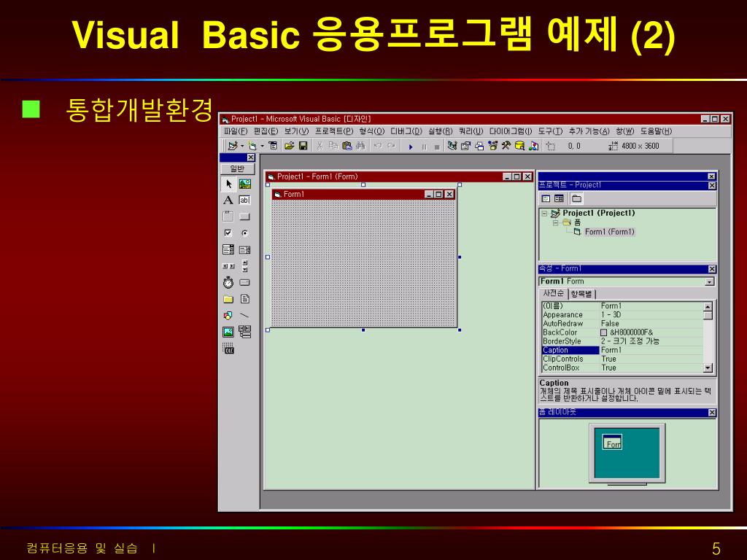Select the Caption property row
747x560 pixels.
[x=622, y=350]
